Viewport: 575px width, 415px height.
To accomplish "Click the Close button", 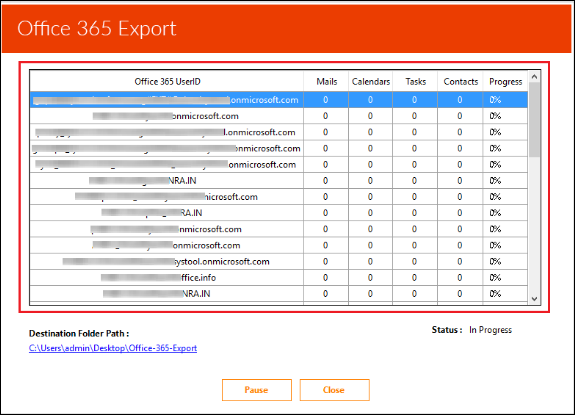I will 334,390.
